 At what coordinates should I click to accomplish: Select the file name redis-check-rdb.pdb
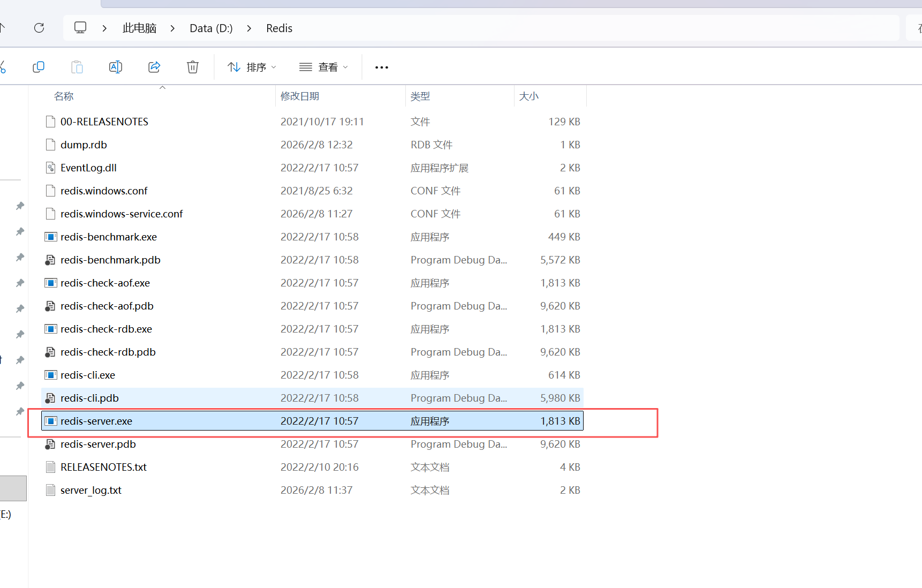[x=108, y=352]
